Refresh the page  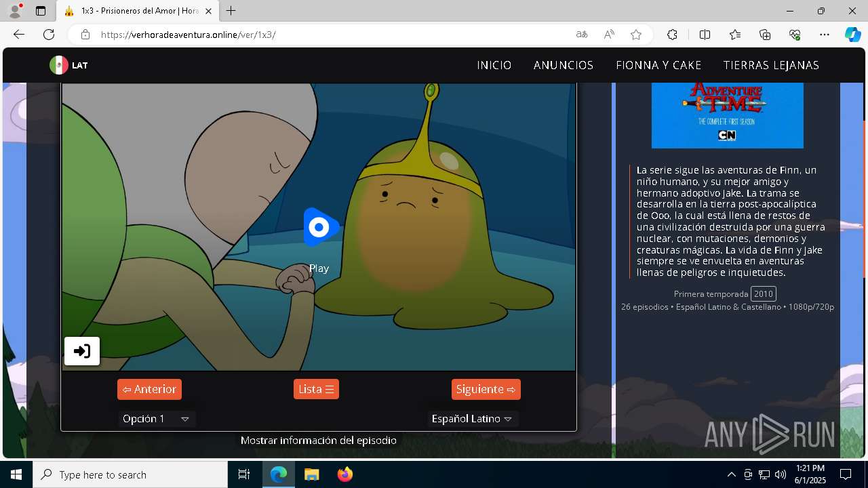[49, 35]
